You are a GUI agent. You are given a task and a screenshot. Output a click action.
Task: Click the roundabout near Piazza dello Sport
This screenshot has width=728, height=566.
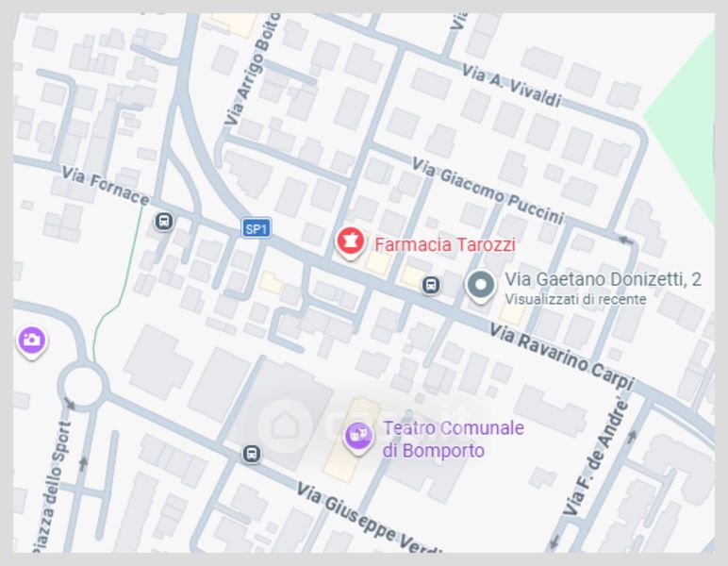83,386
